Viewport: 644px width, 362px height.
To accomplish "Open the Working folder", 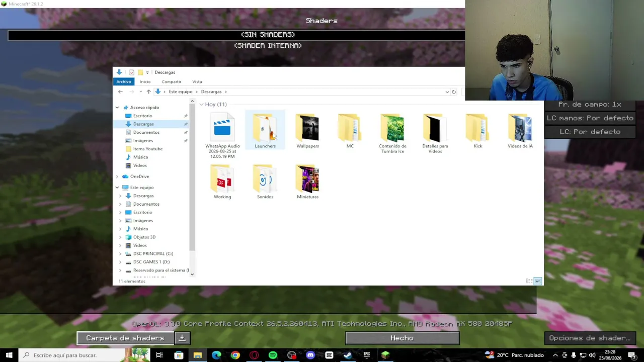I will point(222,182).
